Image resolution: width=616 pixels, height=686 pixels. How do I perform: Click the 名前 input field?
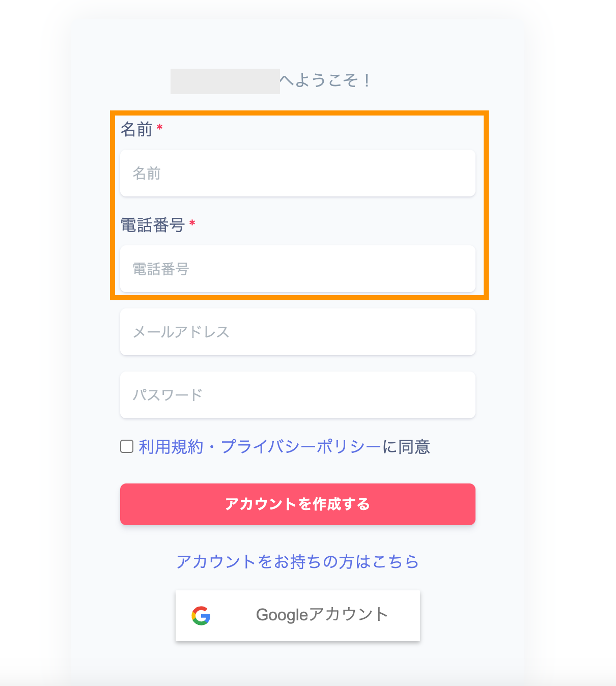tap(297, 174)
